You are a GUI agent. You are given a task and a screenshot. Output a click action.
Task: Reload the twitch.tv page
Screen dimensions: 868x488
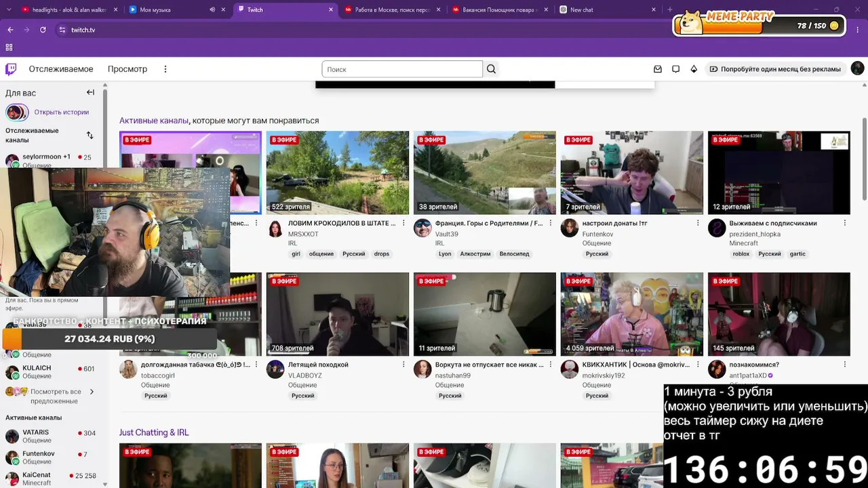pyautogui.click(x=43, y=30)
